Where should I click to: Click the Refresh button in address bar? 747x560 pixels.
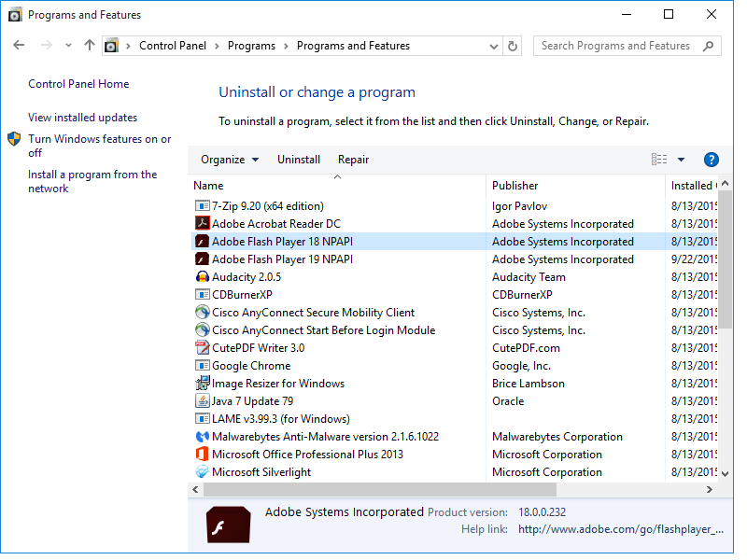[513, 46]
